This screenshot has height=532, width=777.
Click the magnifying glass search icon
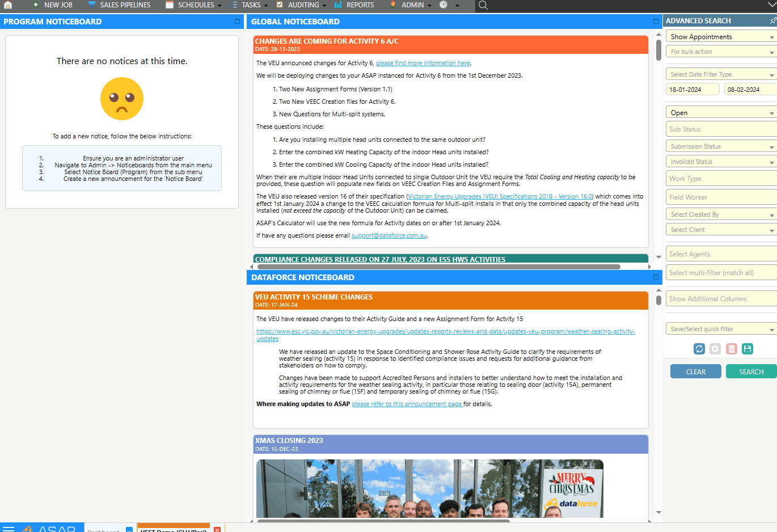(482, 6)
